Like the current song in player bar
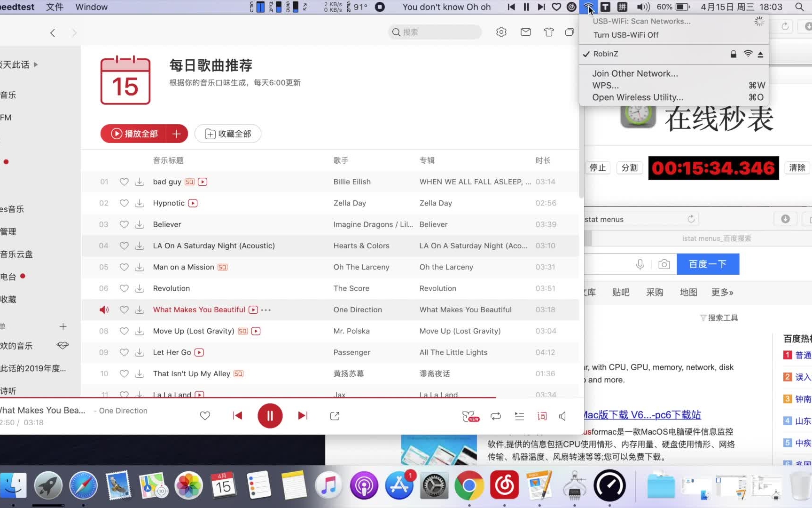812x508 pixels. point(205,416)
